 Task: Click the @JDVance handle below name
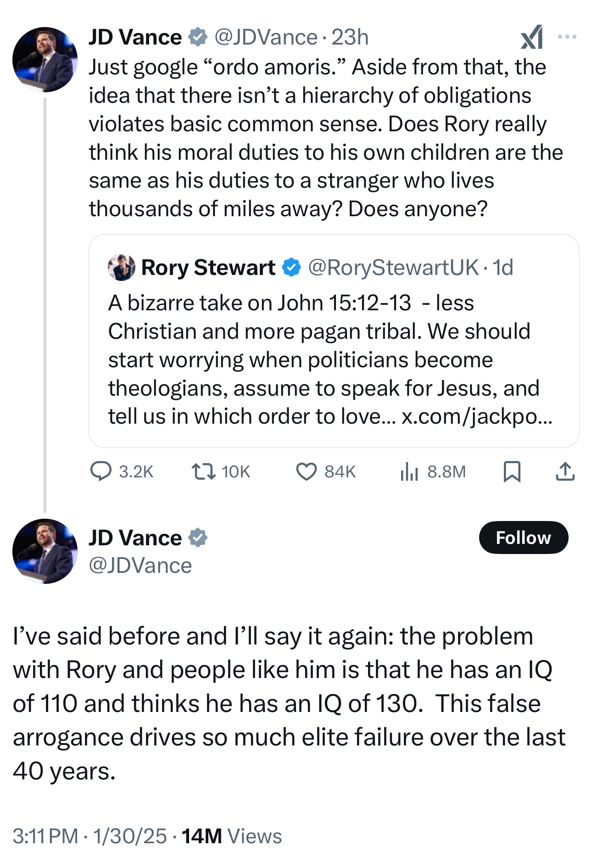pos(140,566)
